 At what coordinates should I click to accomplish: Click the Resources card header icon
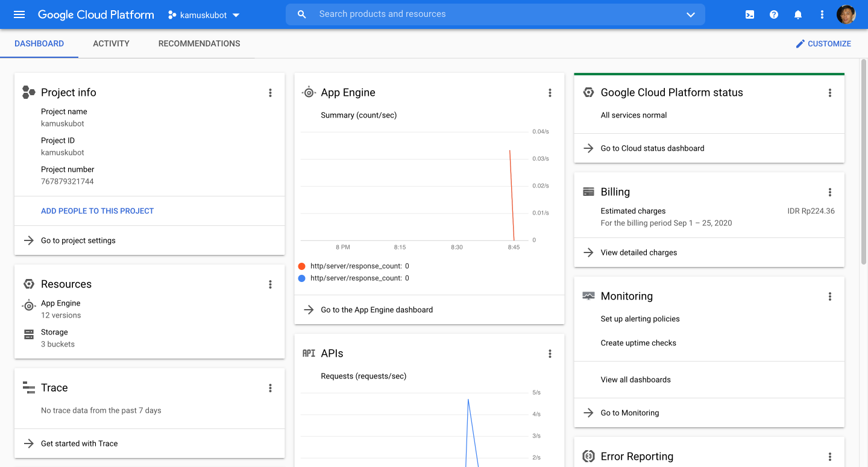pos(28,284)
